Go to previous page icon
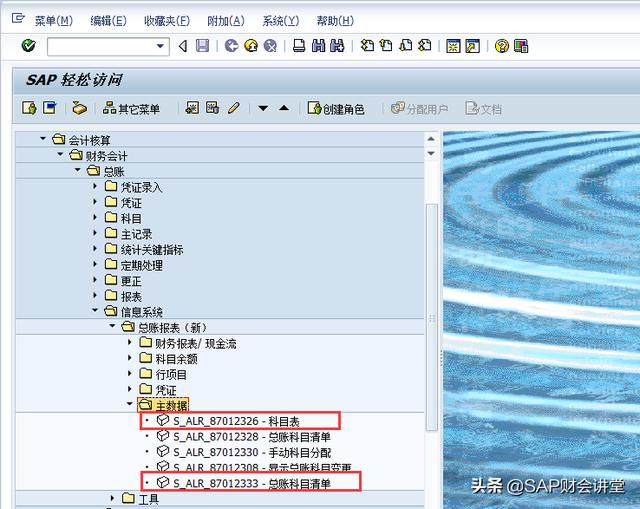Screen dimensions: 640x509 pos(386,45)
